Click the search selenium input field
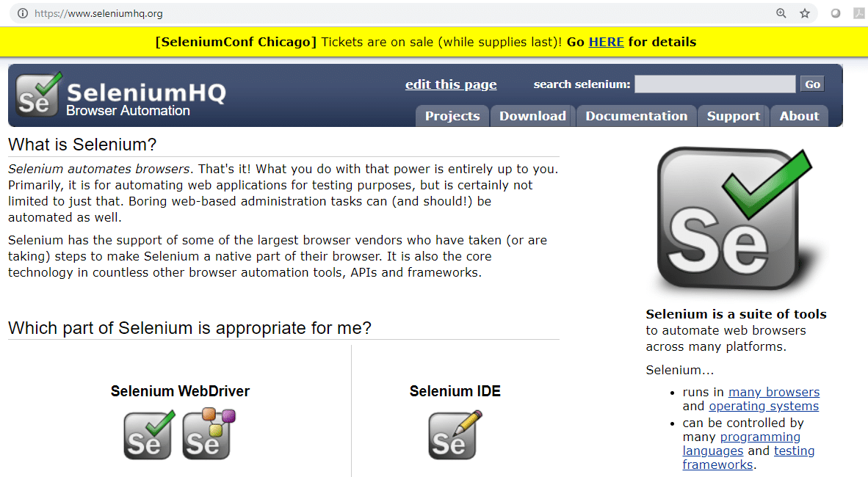The width and height of the screenshot is (868, 477). pos(715,84)
